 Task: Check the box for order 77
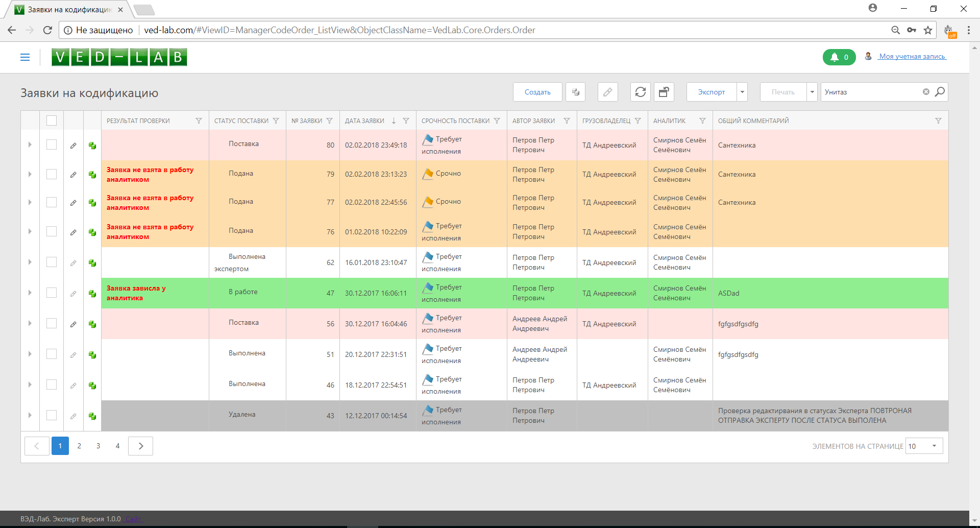point(52,202)
